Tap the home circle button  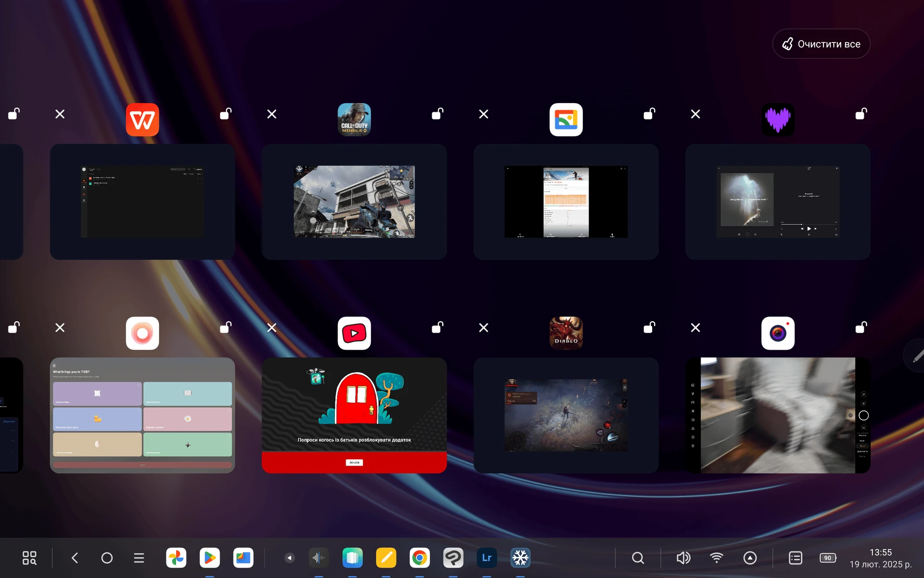[107, 558]
